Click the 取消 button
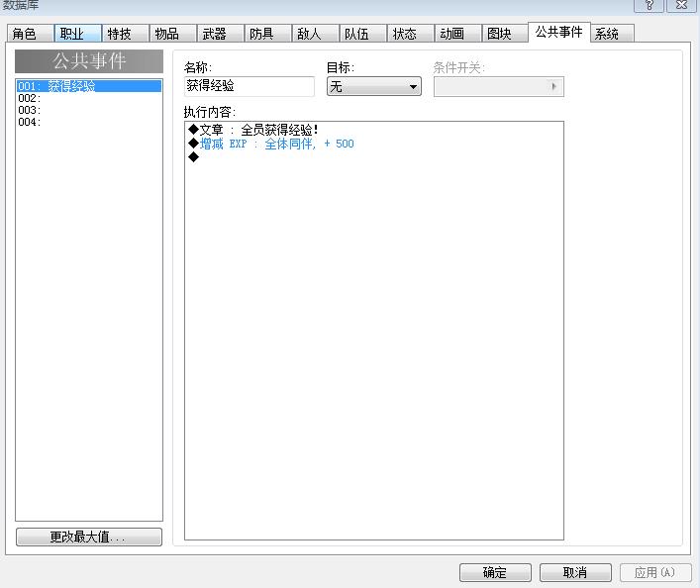This screenshot has height=588, width=700. tap(575, 572)
